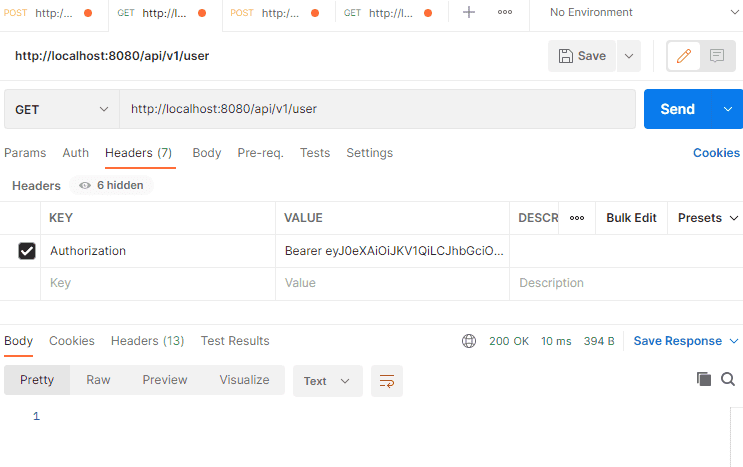The width and height of the screenshot is (743, 467).
Task: Open the Tests tab
Action: [x=315, y=153]
